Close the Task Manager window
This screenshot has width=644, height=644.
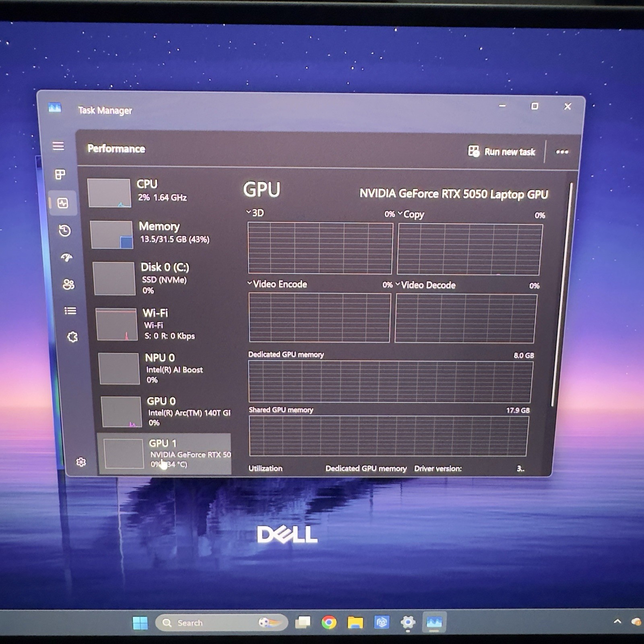pyautogui.click(x=568, y=107)
